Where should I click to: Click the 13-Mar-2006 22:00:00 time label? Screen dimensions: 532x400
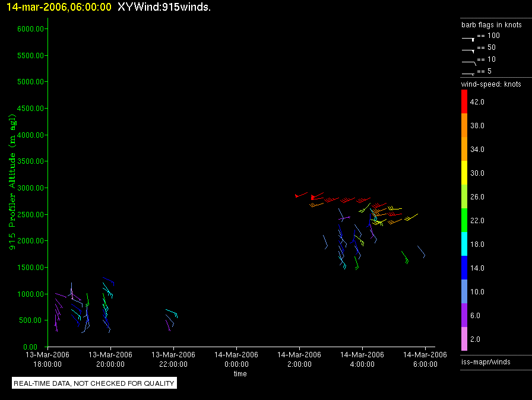(x=173, y=359)
